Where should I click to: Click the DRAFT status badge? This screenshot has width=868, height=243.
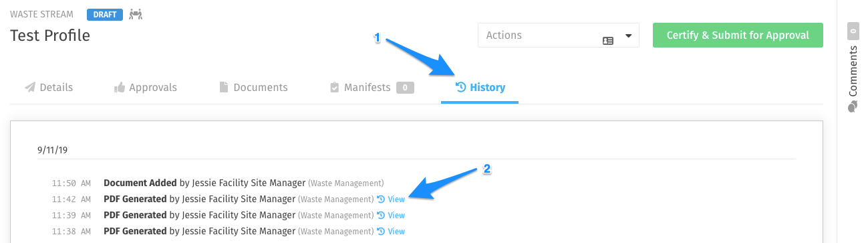(x=105, y=13)
